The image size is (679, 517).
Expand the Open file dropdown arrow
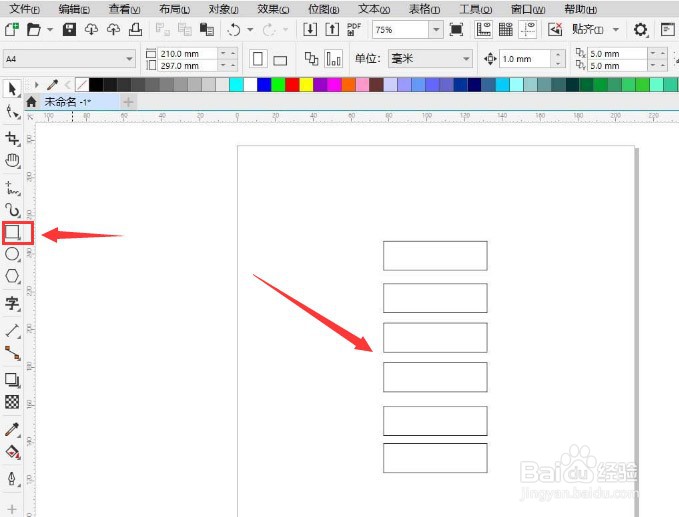pos(50,29)
